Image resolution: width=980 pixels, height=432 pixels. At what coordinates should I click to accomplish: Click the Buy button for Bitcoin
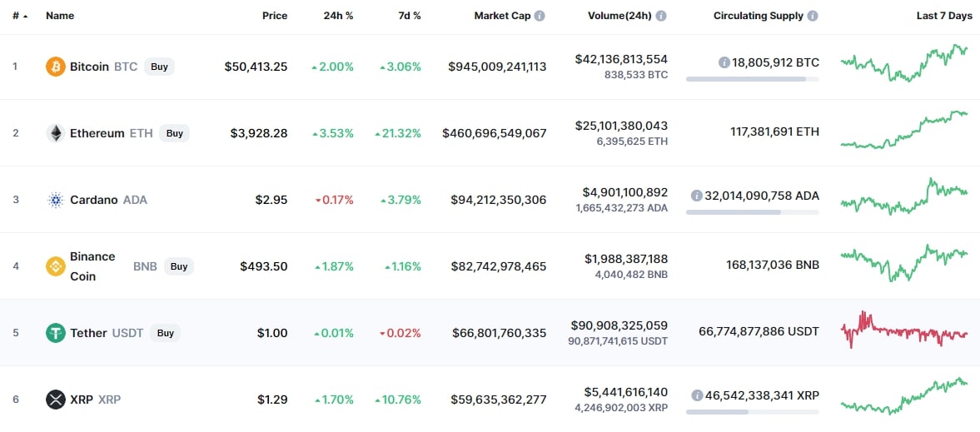point(159,67)
